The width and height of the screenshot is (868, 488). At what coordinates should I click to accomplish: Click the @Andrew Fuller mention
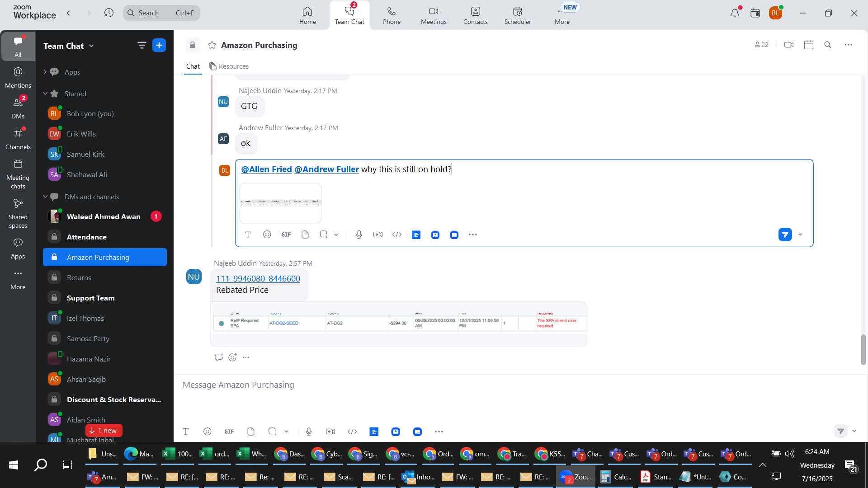tap(326, 169)
